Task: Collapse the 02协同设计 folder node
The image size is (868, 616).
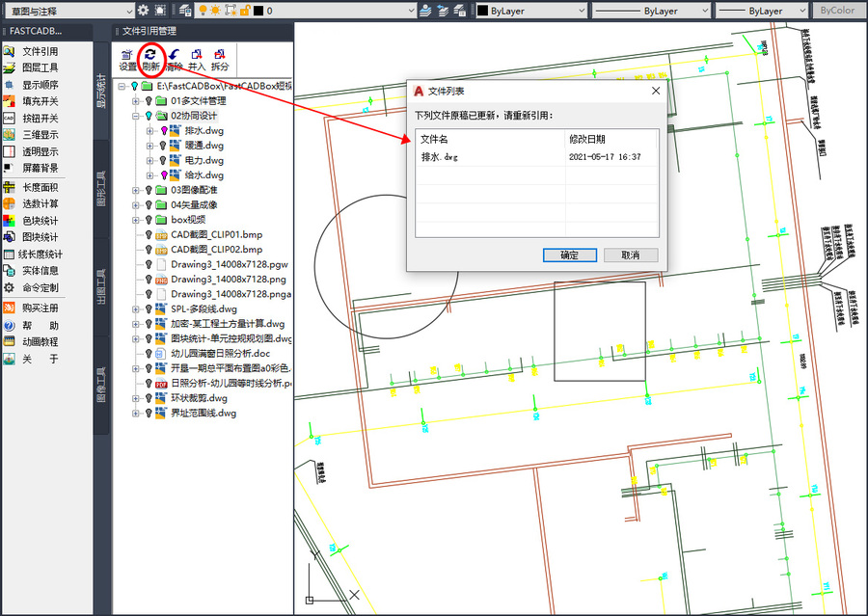Action: (x=136, y=116)
